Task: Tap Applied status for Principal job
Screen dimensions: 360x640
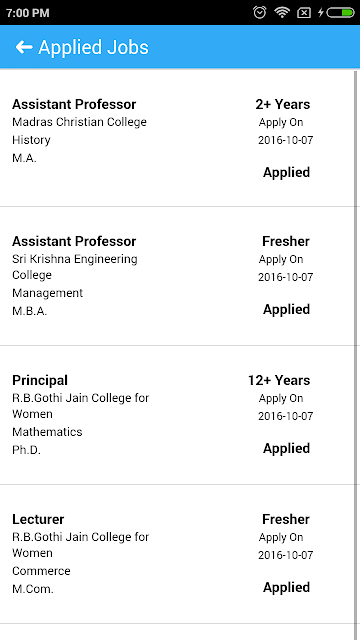Action: click(x=286, y=449)
